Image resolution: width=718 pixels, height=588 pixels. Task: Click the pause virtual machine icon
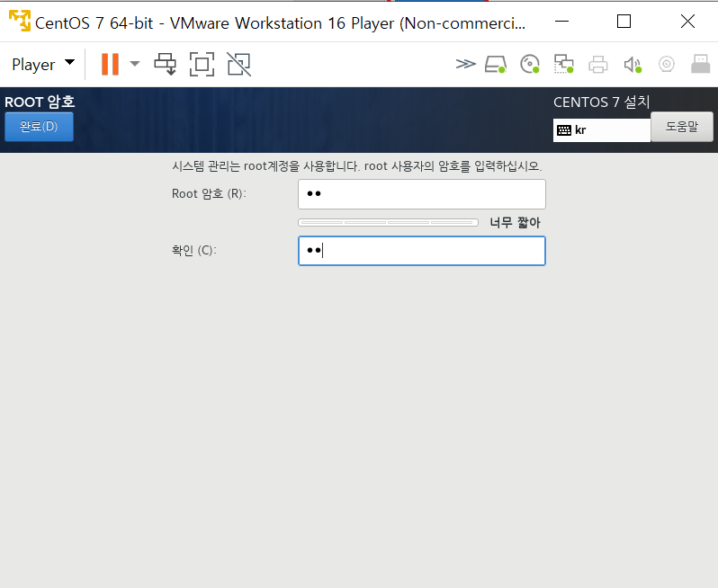[110, 64]
